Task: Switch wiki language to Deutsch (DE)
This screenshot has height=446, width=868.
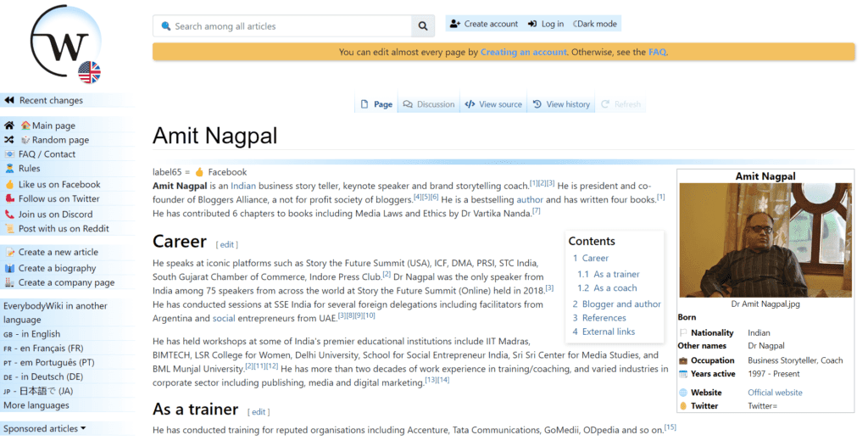Action: [x=43, y=376]
